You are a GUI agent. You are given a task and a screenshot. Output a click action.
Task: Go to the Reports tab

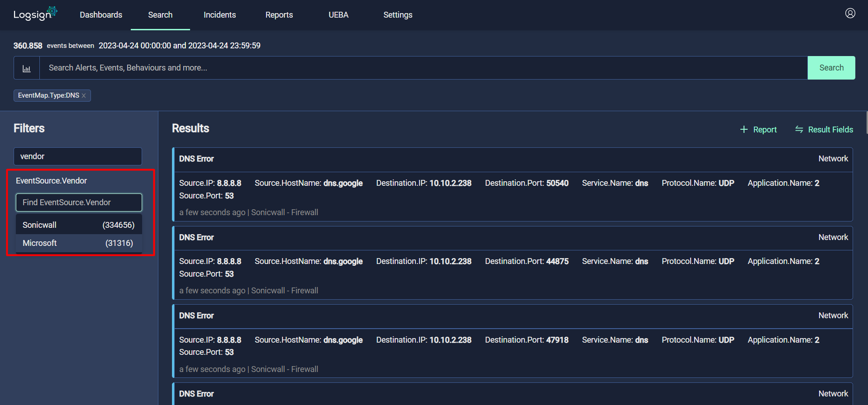(x=279, y=15)
